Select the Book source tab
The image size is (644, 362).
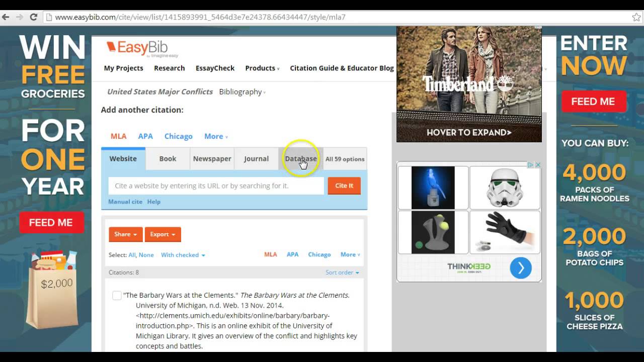[x=168, y=158]
